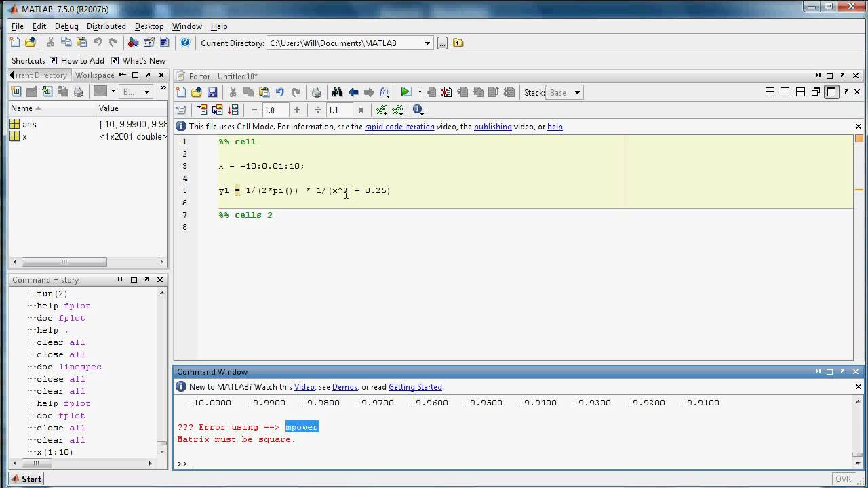Open the GUIDE icon in main toolbar
The image size is (868, 488).
(149, 43)
